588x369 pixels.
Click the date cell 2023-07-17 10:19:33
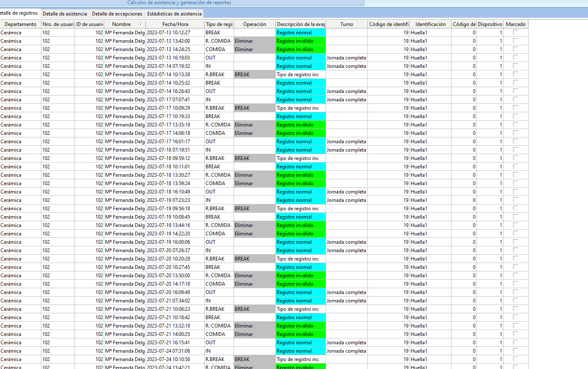coord(175,116)
